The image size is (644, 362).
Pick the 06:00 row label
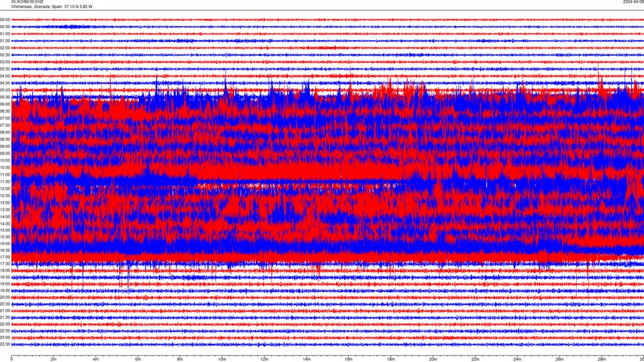point(5,105)
